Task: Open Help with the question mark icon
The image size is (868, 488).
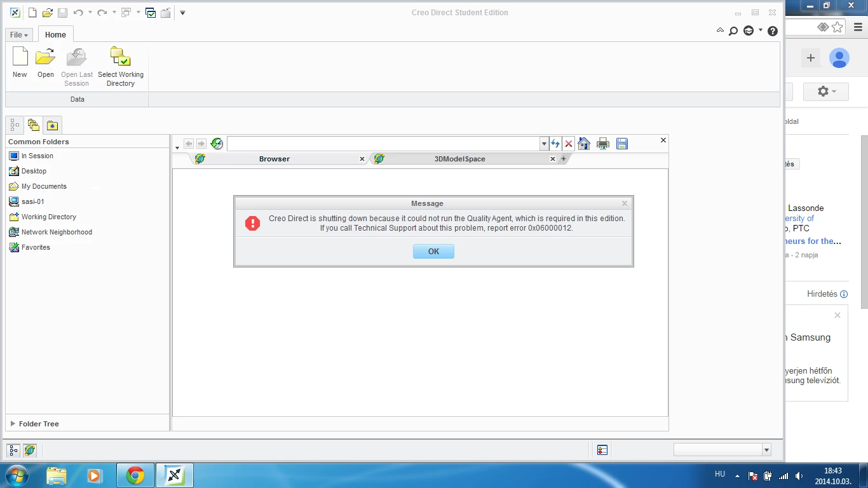Action: (x=773, y=30)
